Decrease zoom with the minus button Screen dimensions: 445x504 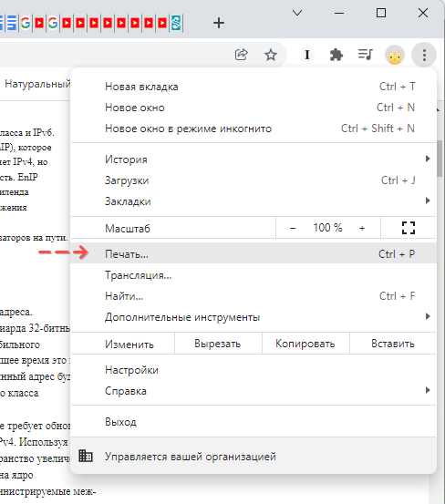[293, 228]
